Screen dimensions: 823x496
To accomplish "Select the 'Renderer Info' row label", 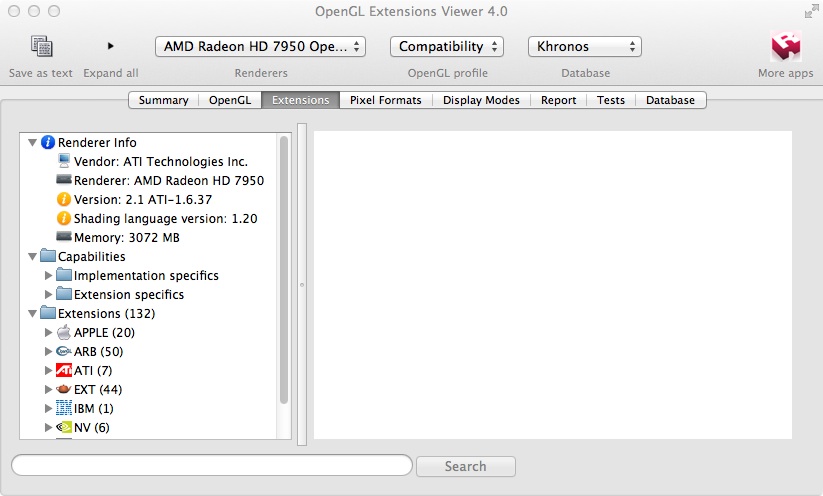I will [x=97, y=142].
